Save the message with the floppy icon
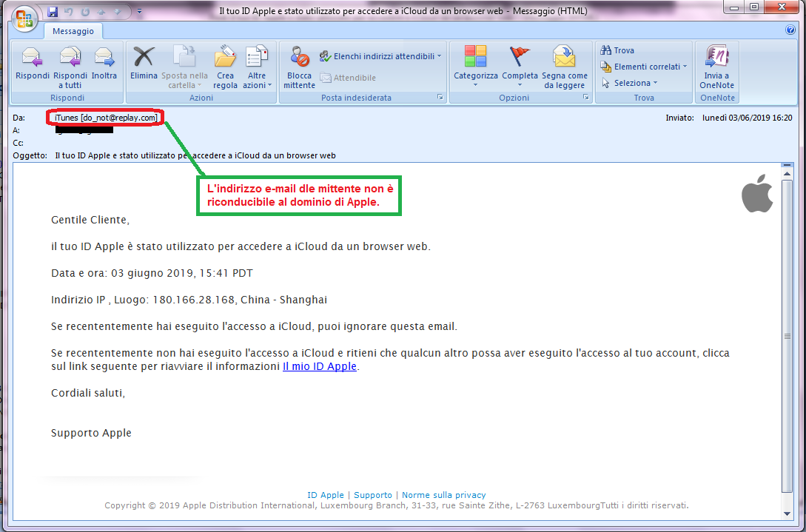The height and width of the screenshot is (532, 806). 53,11
